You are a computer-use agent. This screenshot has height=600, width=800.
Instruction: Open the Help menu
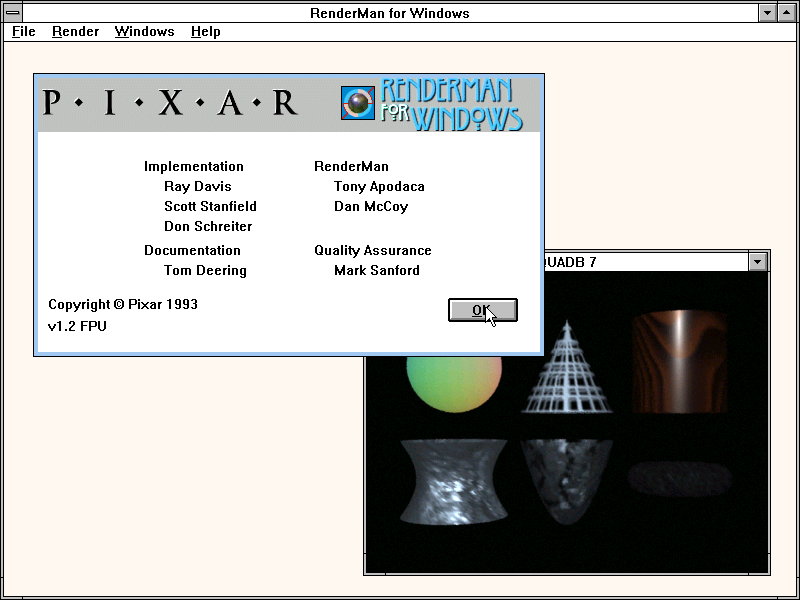[205, 31]
